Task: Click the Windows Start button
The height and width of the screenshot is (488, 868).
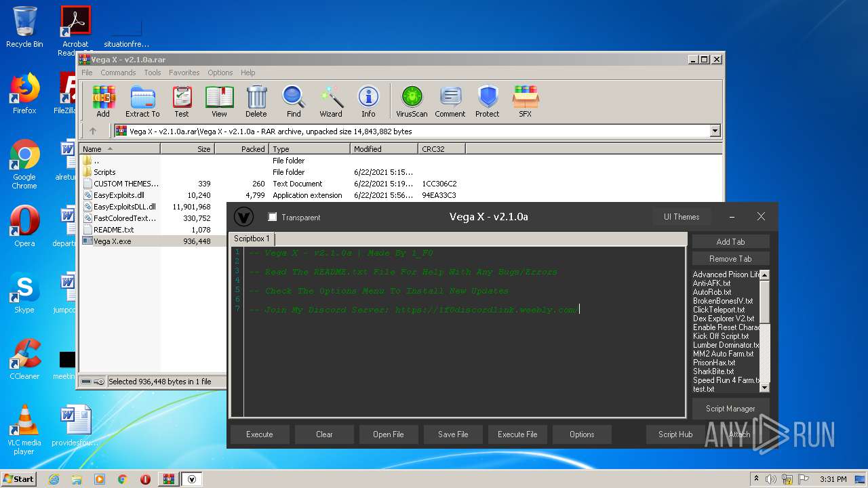Action: [x=18, y=479]
